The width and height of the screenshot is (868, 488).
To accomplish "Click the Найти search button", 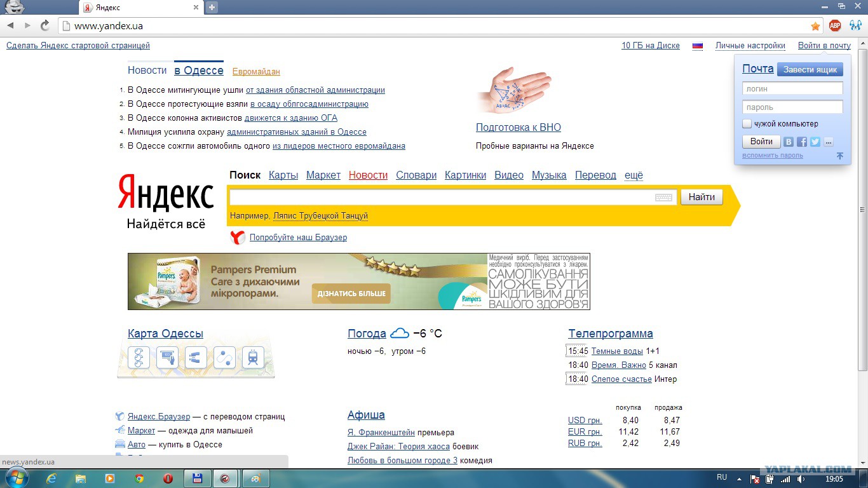I will [702, 197].
